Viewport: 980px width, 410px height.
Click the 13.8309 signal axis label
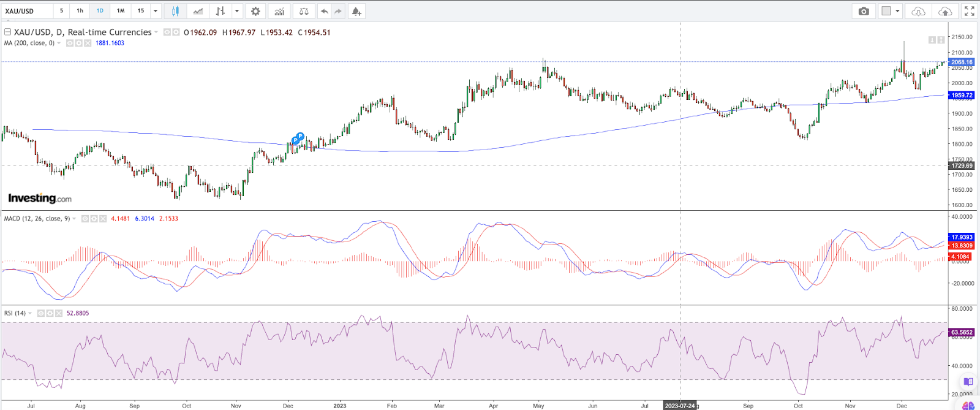[962, 245]
